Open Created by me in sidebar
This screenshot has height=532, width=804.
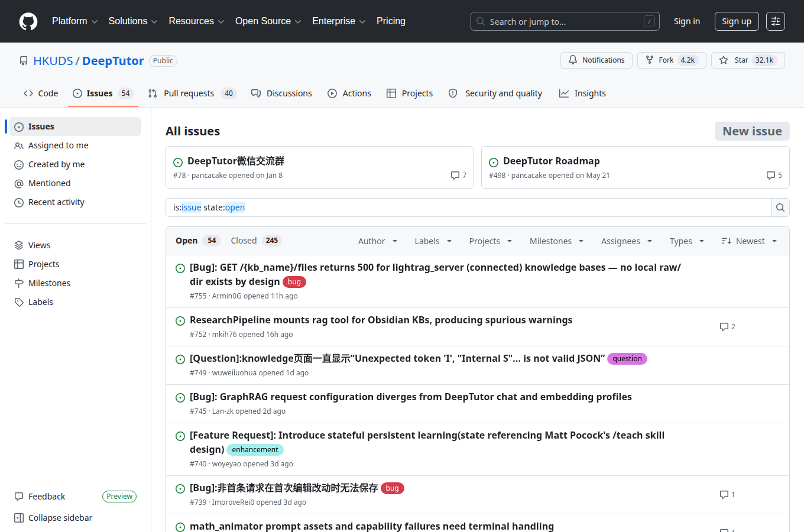click(75, 164)
